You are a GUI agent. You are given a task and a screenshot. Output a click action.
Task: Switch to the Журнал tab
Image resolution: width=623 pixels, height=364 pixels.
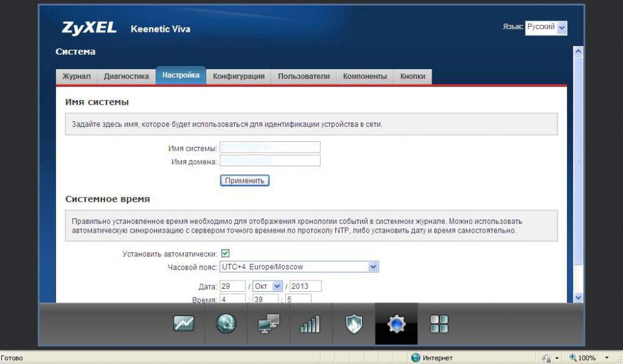point(76,76)
